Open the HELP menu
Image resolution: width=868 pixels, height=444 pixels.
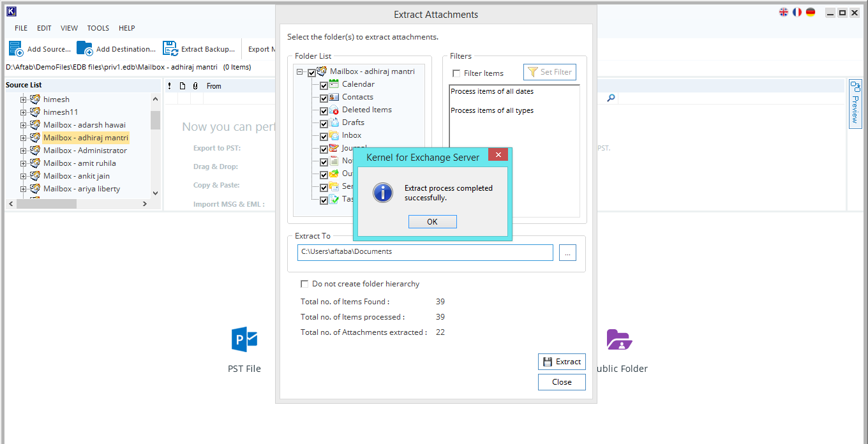127,28
